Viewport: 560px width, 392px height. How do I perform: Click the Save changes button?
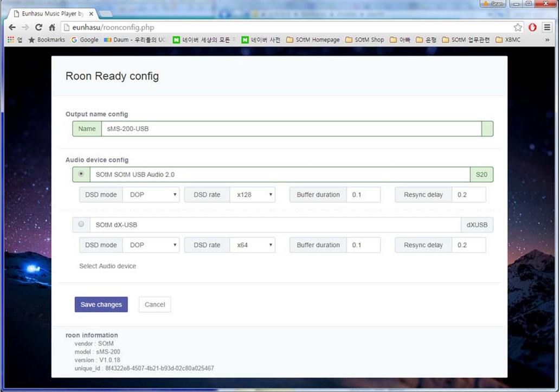coord(101,304)
